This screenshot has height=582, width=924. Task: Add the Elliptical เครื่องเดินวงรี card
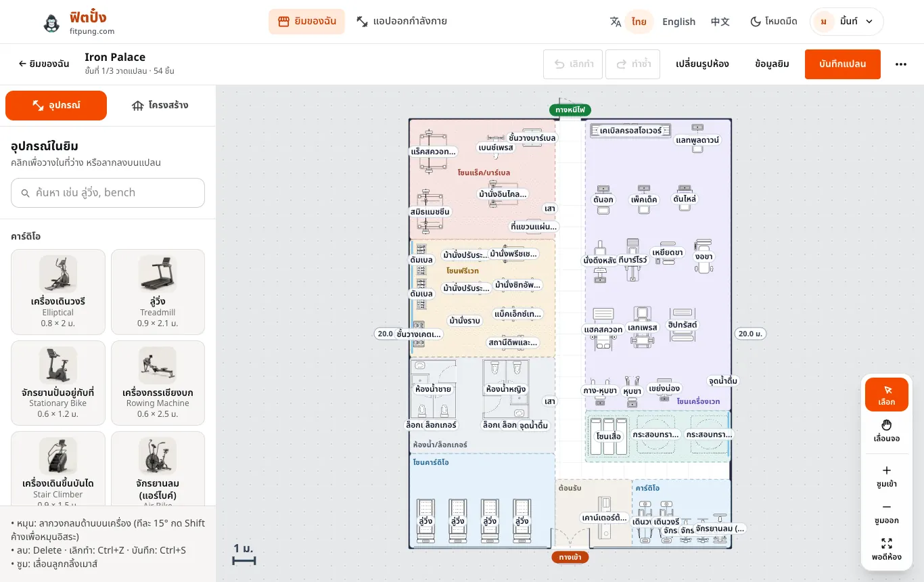point(58,292)
